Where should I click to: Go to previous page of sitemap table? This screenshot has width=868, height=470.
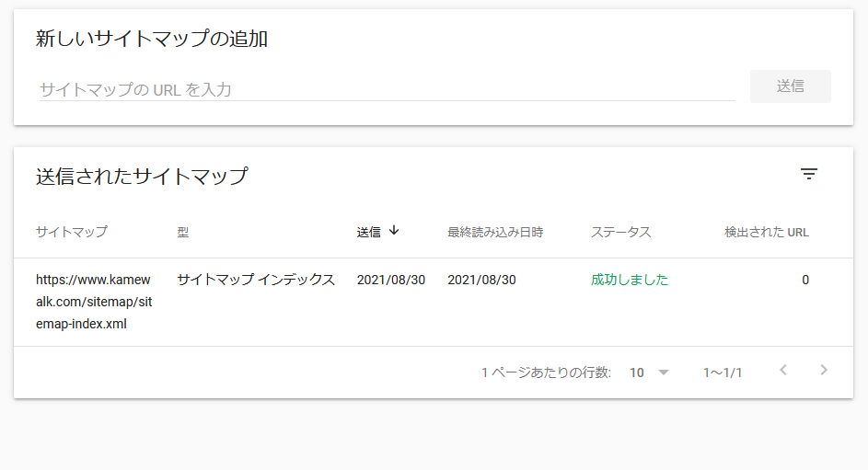[782, 371]
